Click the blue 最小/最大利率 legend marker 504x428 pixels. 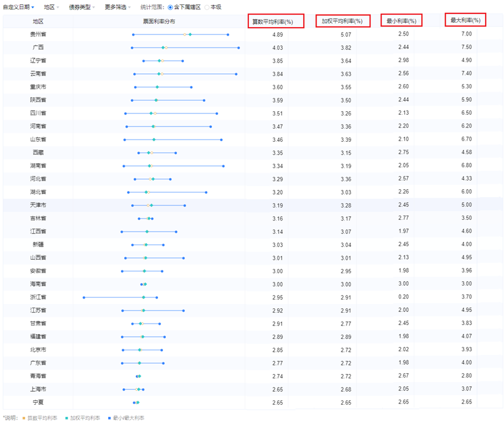tap(109, 418)
